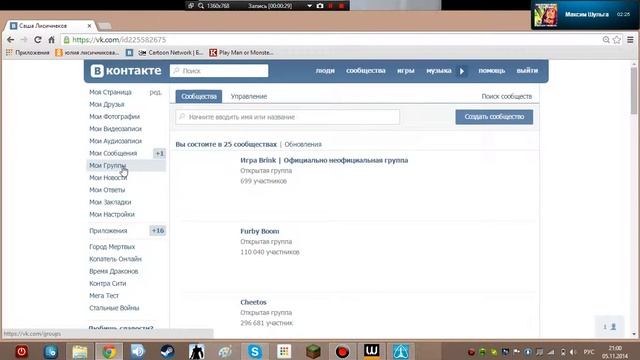Click the +1 messages counter
The image size is (640, 360).
pyautogui.click(x=159, y=153)
